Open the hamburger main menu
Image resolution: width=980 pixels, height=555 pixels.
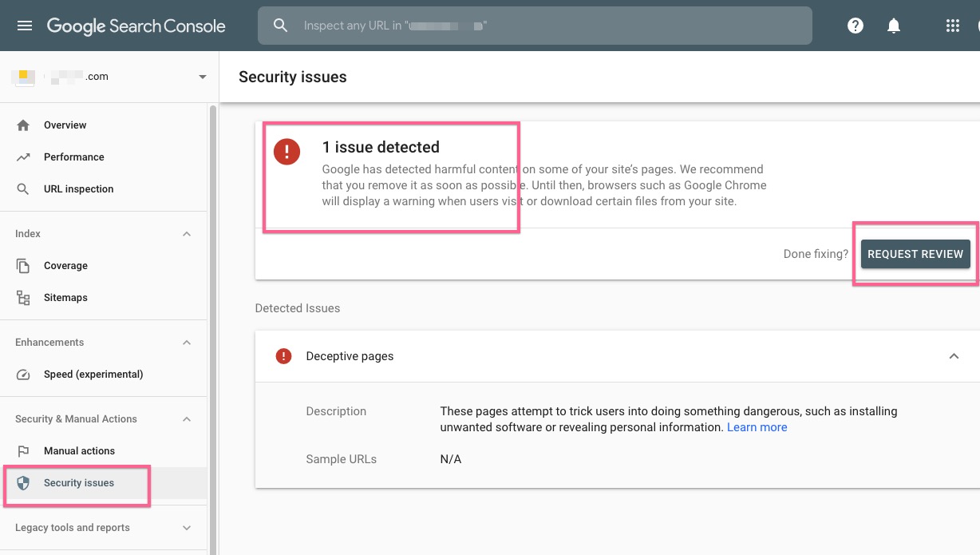[25, 26]
